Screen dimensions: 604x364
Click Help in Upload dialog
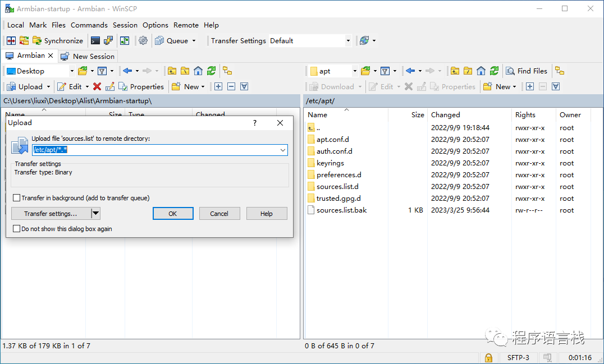click(267, 214)
